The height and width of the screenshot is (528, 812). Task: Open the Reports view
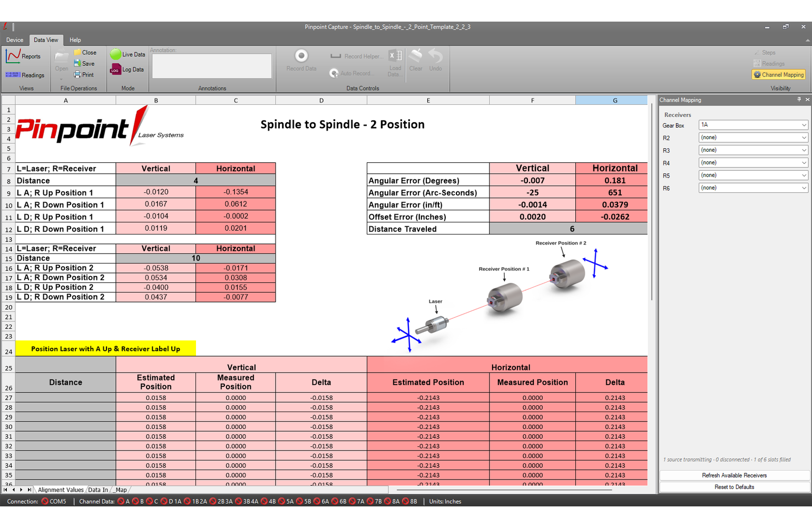point(23,56)
